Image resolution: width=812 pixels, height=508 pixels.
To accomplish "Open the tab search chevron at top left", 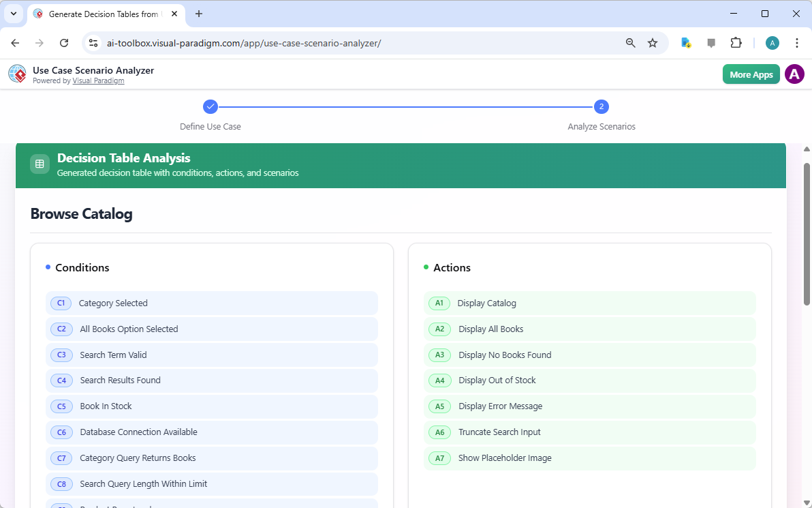I will 13,14.
